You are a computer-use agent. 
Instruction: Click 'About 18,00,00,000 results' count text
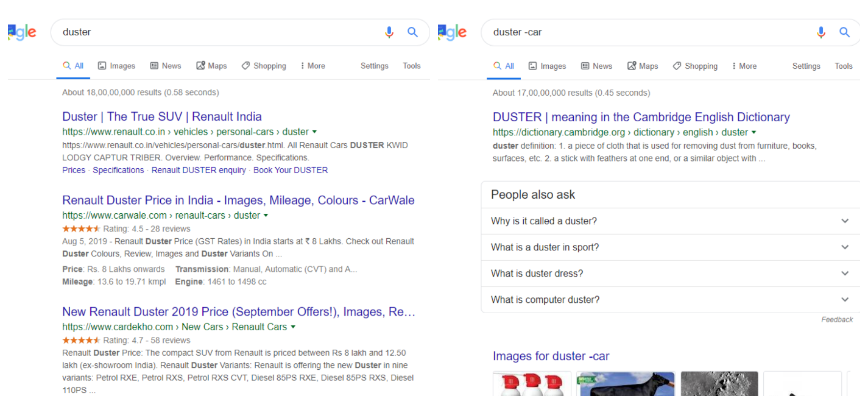point(140,93)
